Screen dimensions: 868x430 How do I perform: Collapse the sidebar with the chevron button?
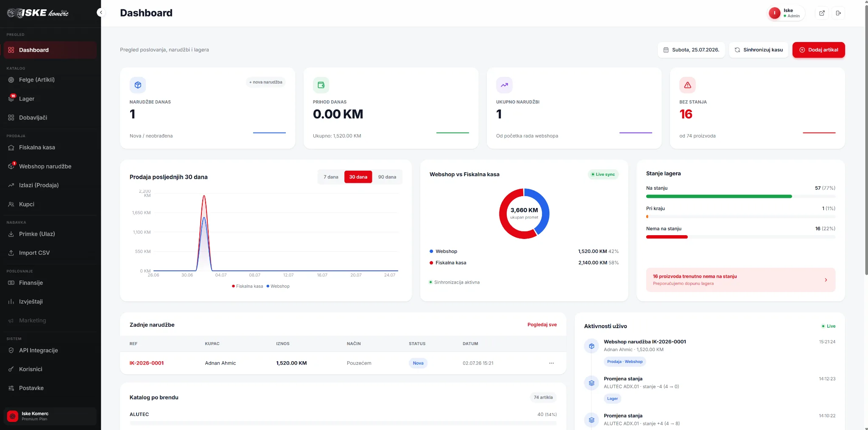pos(100,13)
